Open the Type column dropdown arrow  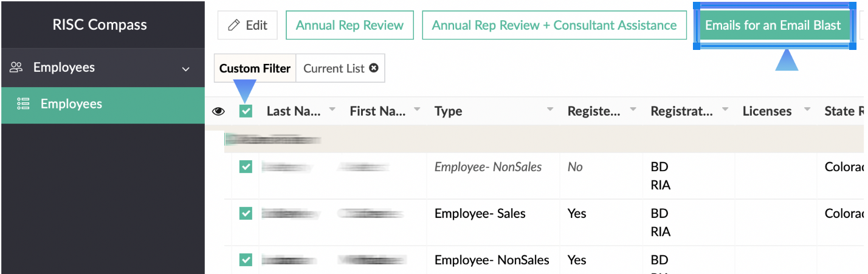point(550,110)
